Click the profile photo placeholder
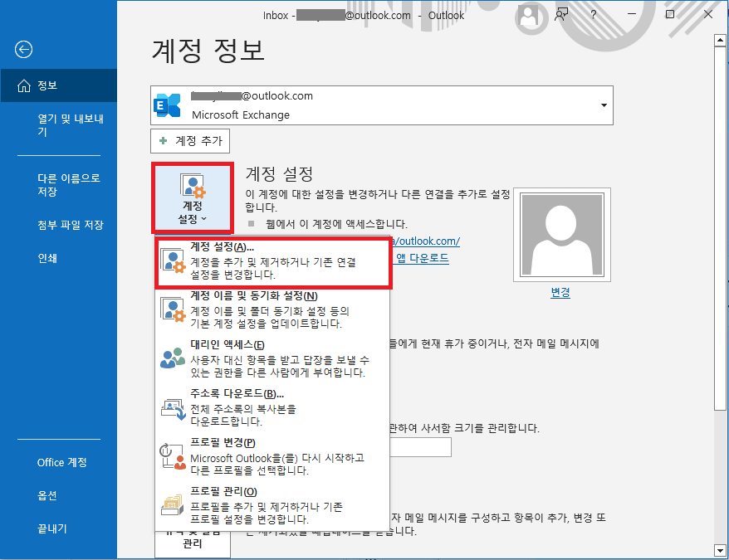Viewport: 729px width, 560px height. pos(561,235)
